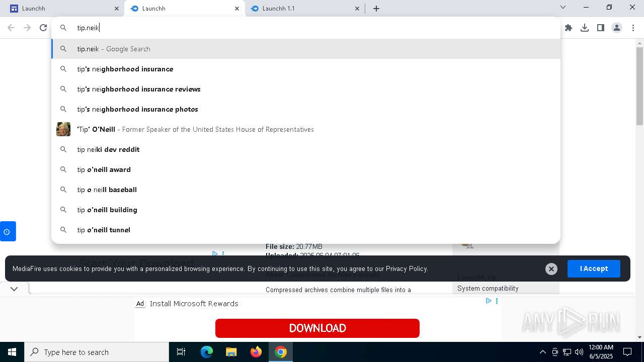The width and height of the screenshot is (644, 362).
Task: Choose 'tip o neill baseball' suggestion
Action: tap(306, 190)
